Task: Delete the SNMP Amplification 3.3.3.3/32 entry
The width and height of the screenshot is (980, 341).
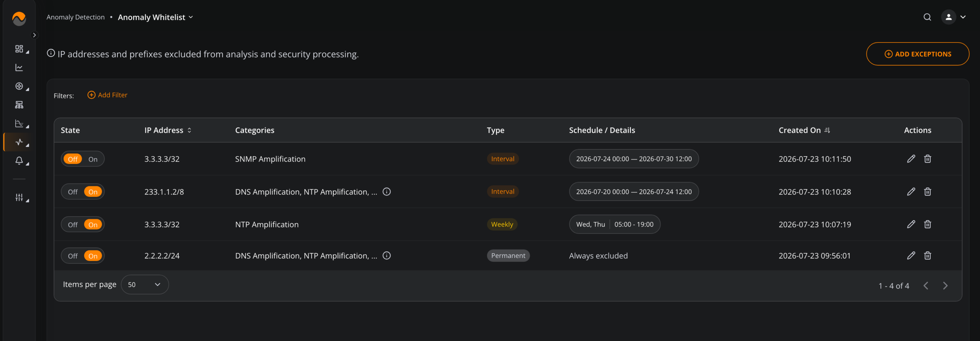Action: pos(928,159)
